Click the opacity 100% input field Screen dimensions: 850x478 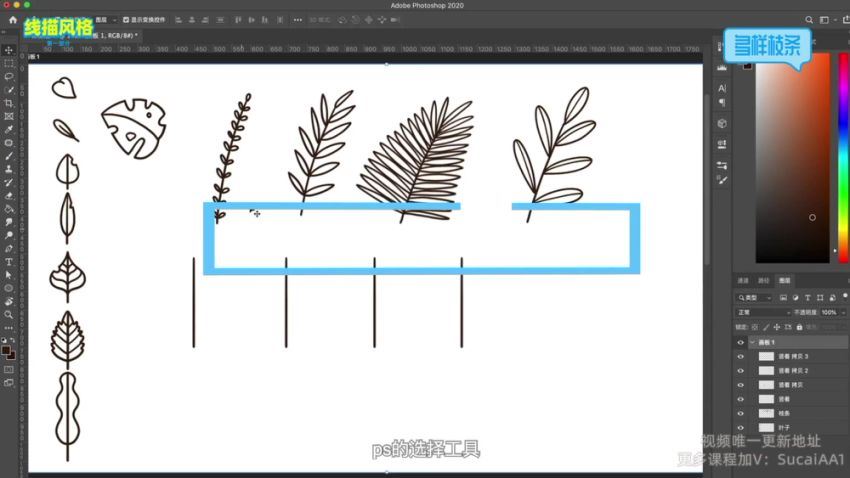coord(830,312)
